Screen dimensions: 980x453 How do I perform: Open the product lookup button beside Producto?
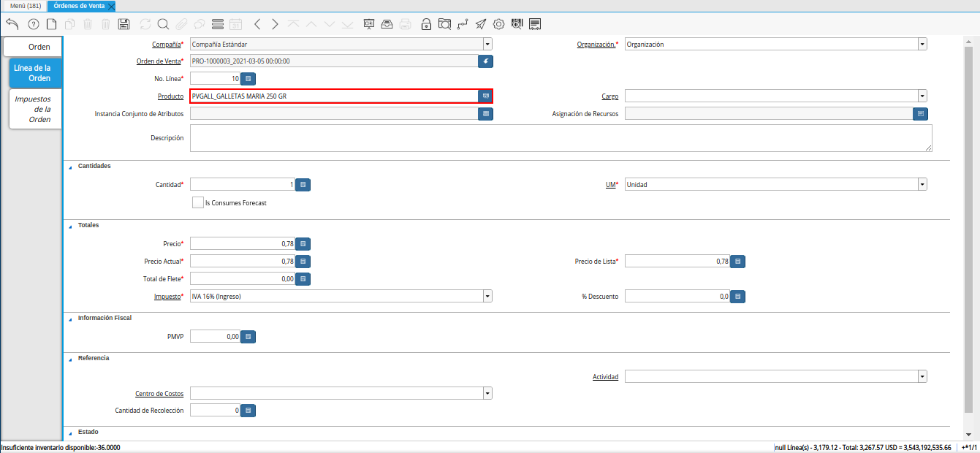click(x=485, y=96)
